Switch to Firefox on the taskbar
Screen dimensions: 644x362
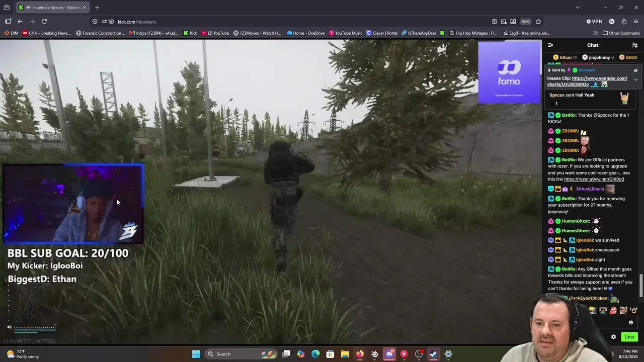(x=360, y=354)
